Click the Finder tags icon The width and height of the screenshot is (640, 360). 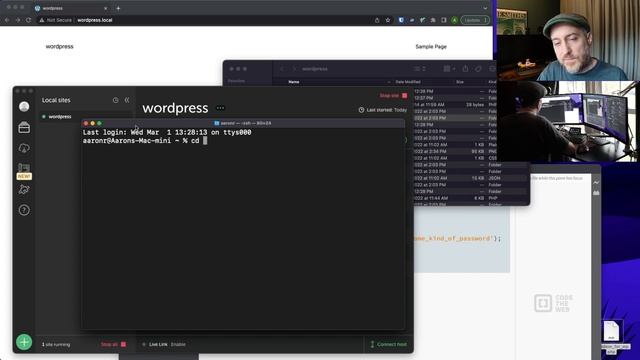(478, 69)
